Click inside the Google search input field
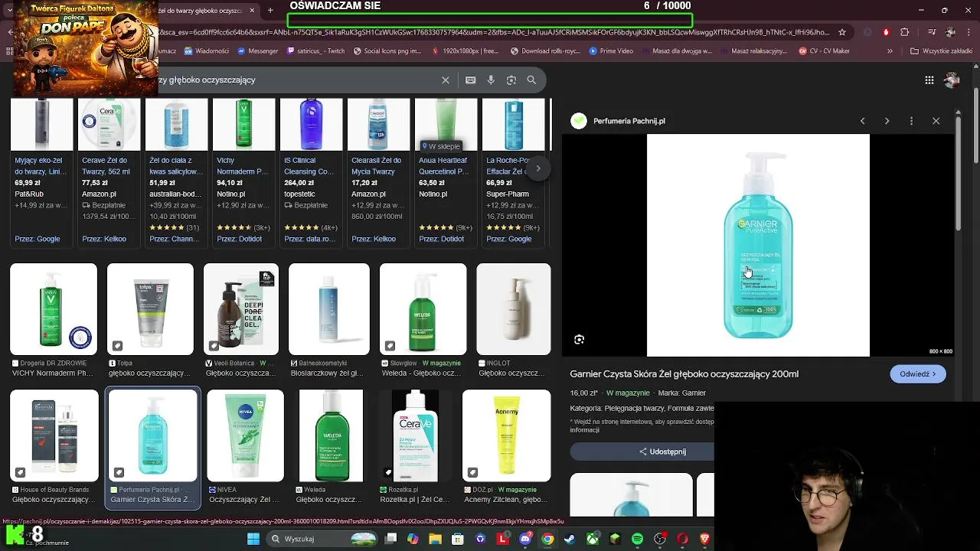 (295, 80)
